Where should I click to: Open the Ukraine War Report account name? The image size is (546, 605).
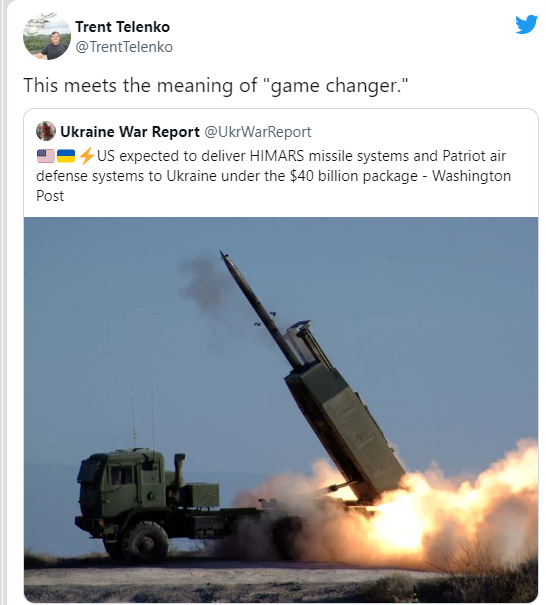[x=130, y=132]
